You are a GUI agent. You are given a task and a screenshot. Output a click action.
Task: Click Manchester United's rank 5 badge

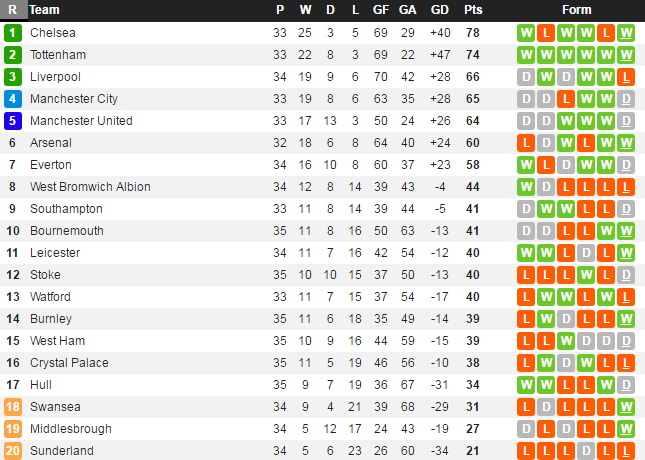click(12, 121)
